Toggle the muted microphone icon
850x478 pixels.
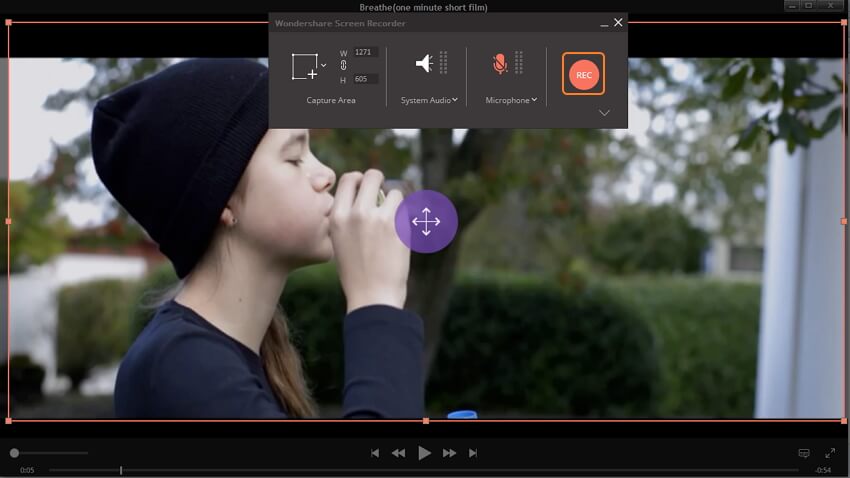(500, 63)
